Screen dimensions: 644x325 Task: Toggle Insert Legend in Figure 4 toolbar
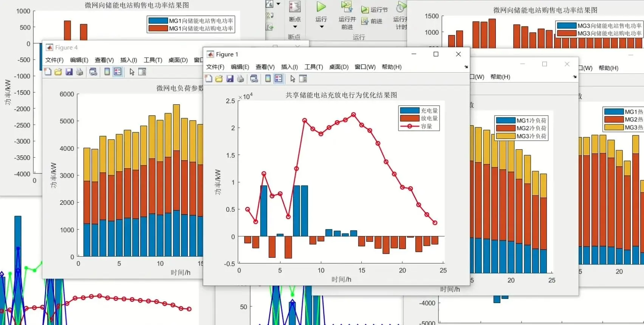tap(118, 72)
